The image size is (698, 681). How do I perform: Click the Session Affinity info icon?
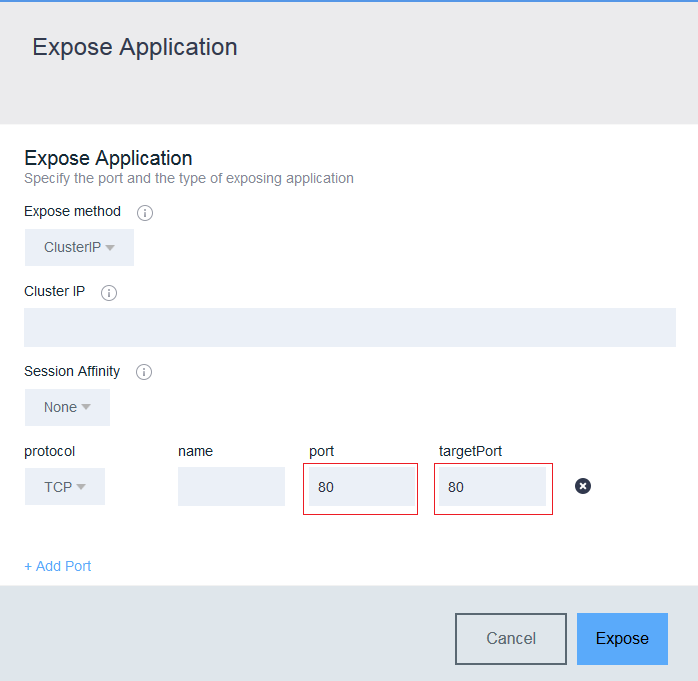144,372
